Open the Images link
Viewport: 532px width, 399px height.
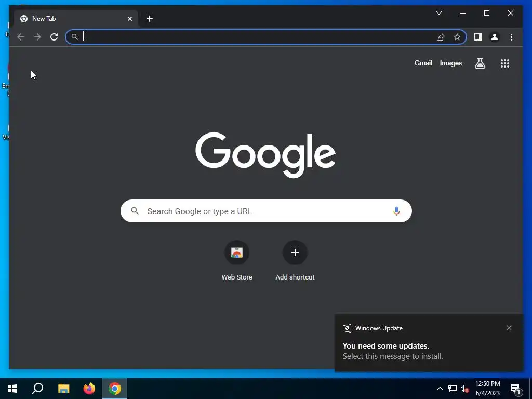coord(450,63)
